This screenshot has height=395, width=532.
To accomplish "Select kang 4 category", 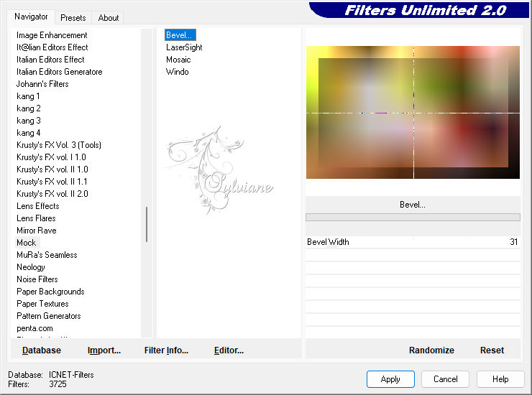I will [29, 133].
